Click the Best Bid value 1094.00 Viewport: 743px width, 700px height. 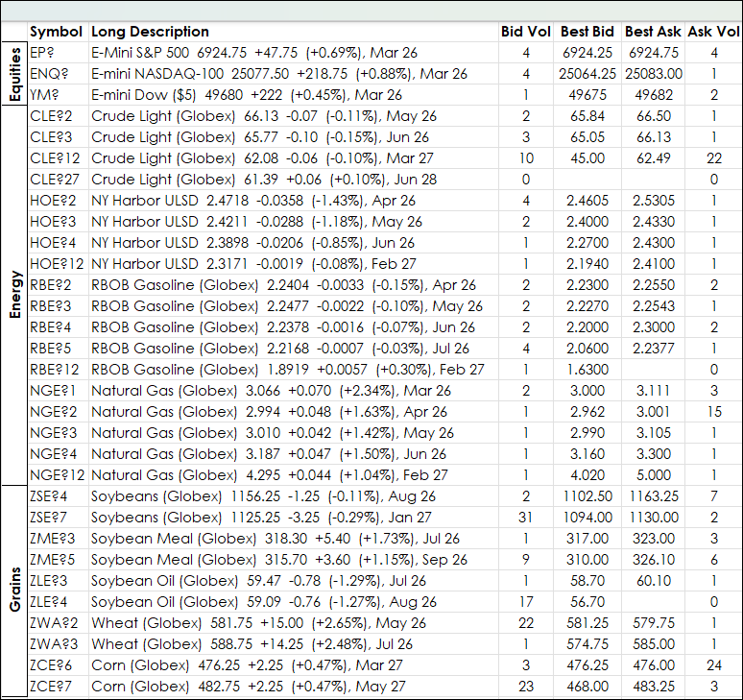(587, 518)
